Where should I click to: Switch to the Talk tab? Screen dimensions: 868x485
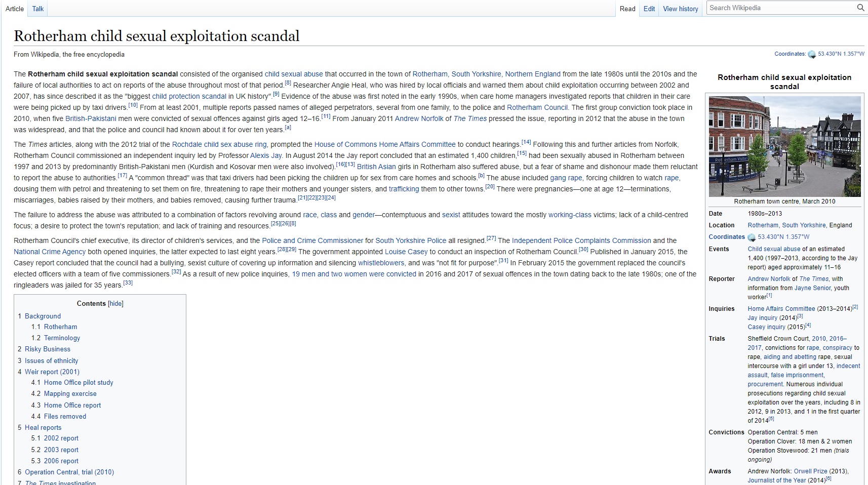pos(38,9)
